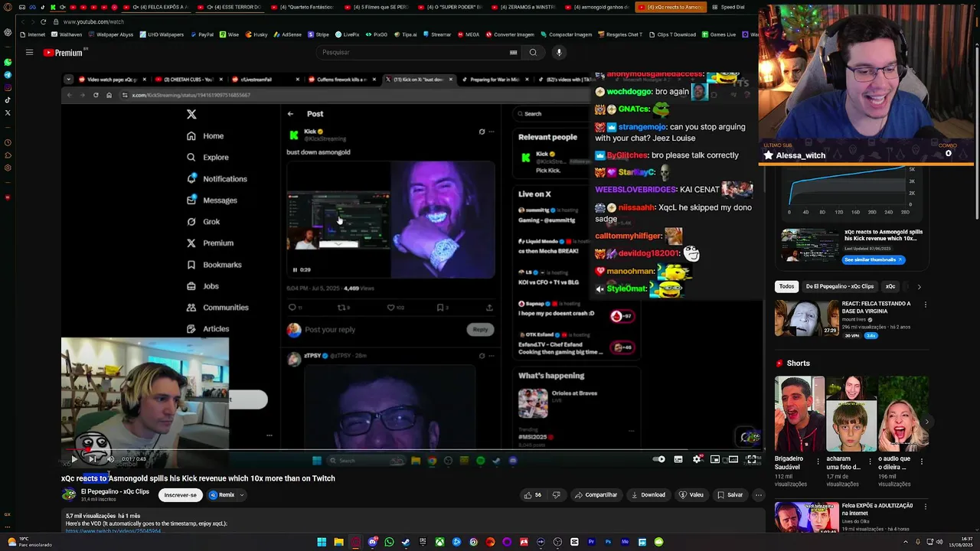The image size is (980, 551).
Task: Open the YouTube hamburger guide menu
Action: coord(29,53)
